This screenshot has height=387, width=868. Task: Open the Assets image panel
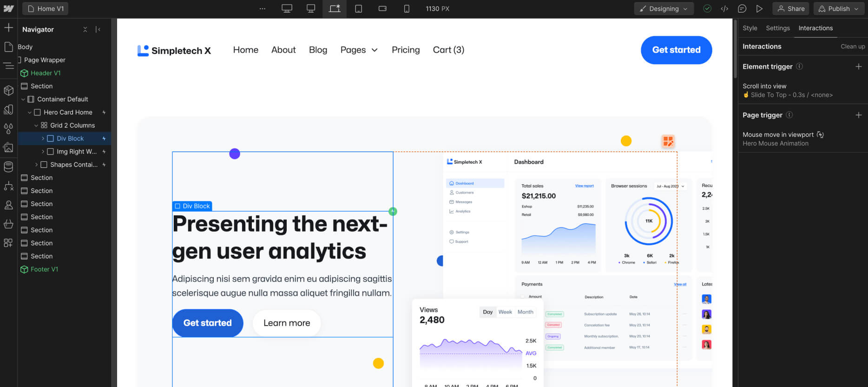8,147
